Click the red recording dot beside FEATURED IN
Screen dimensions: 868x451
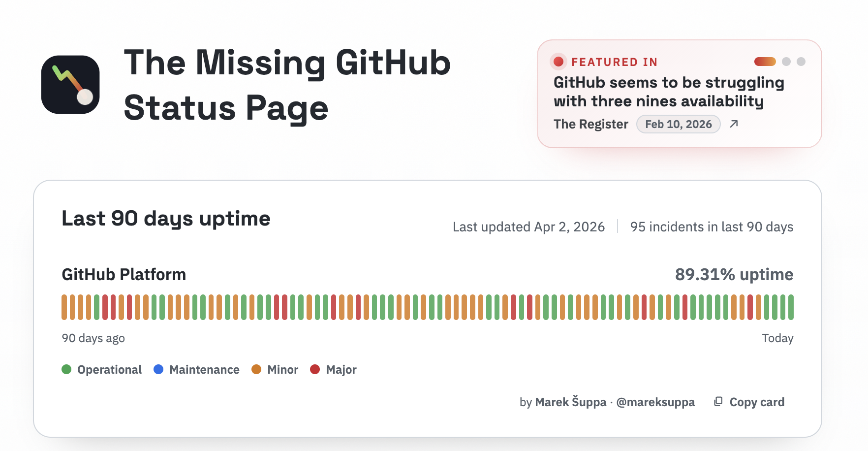pyautogui.click(x=558, y=62)
